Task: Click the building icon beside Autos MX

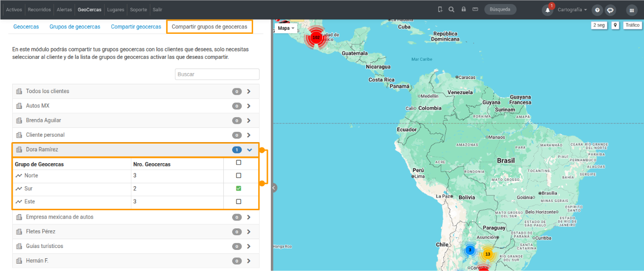Action: pyautogui.click(x=19, y=106)
